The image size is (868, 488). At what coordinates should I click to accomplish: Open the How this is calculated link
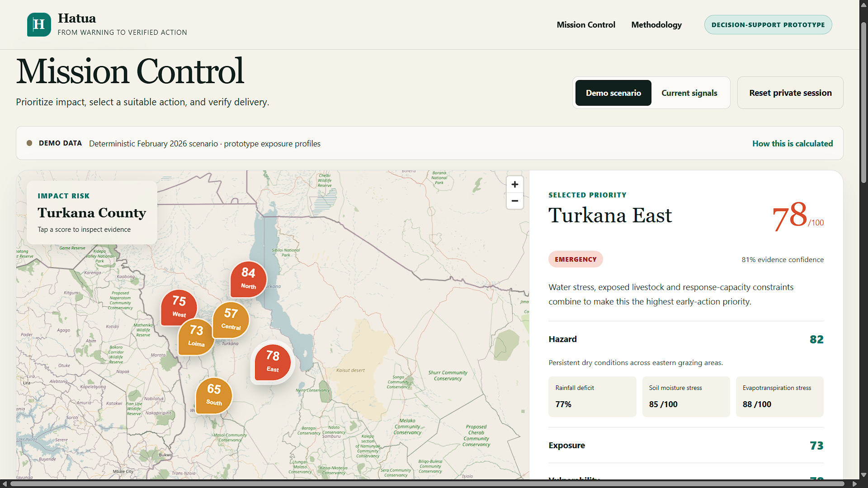(x=793, y=143)
